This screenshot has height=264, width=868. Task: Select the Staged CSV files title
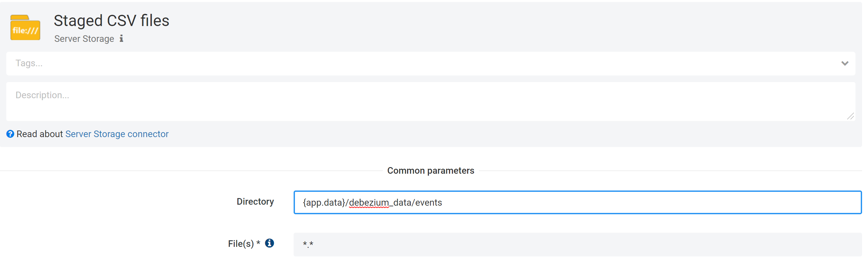click(111, 20)
